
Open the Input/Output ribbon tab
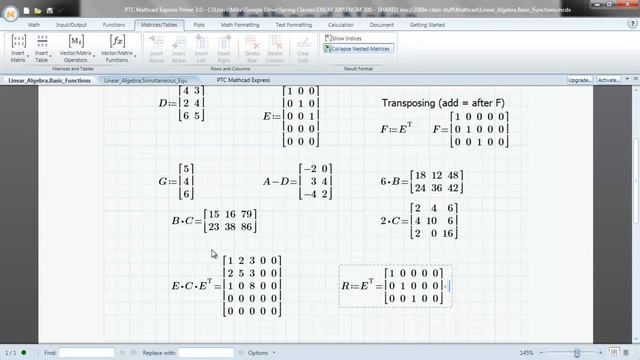pos(71,25)
